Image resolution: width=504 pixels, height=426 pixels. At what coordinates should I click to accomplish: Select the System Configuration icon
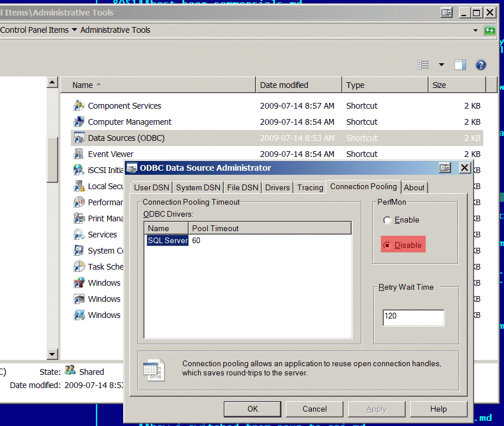click(79, 250)
